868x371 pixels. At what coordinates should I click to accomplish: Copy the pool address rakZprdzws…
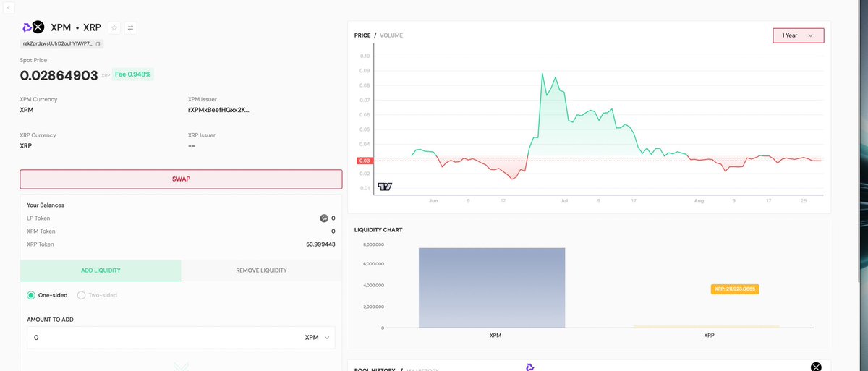click(x=98, y=44)
